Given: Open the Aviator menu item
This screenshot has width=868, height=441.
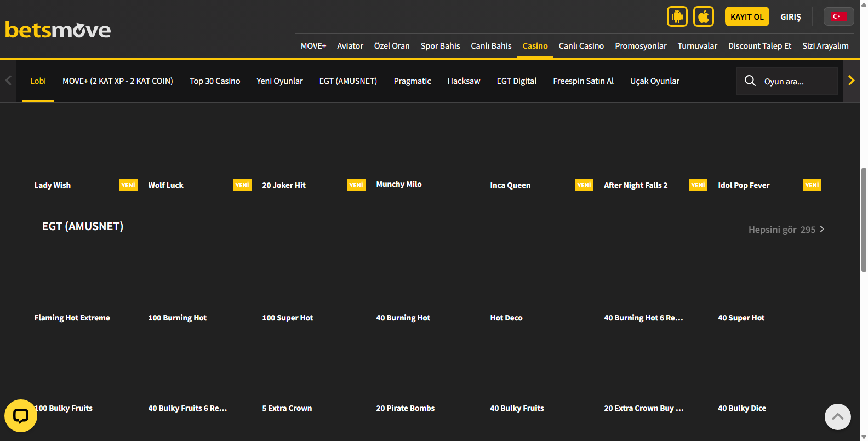Looking at the screenshot, I should coord(350,46).
